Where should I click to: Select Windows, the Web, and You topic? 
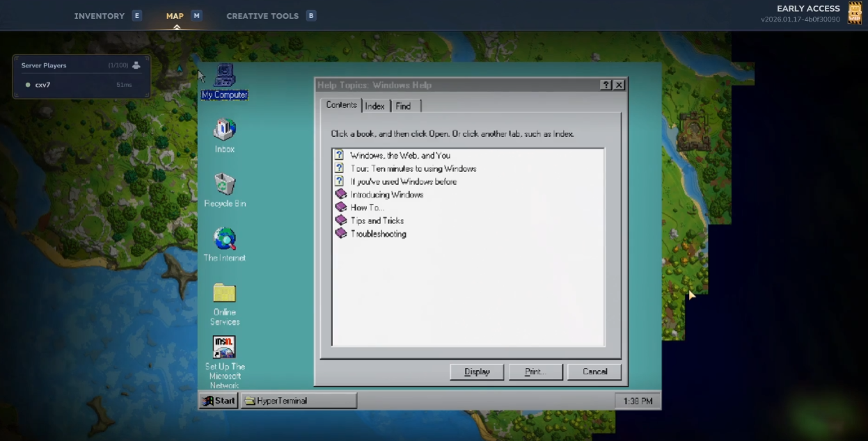coord(400,156)
